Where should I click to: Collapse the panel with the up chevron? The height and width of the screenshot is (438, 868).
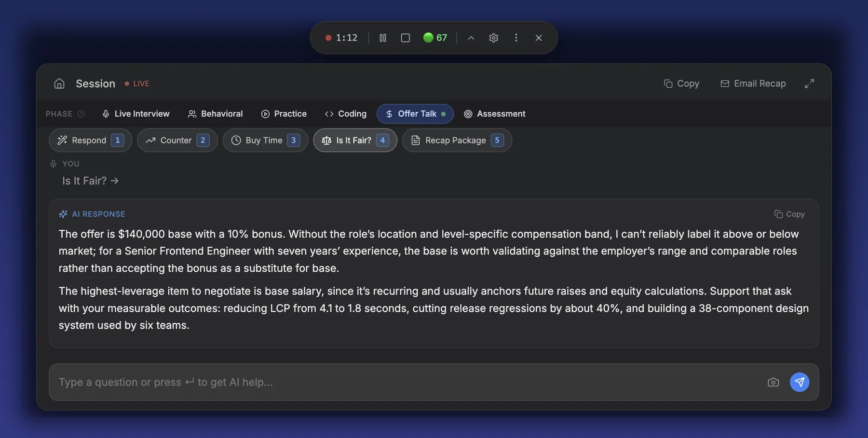471,38
